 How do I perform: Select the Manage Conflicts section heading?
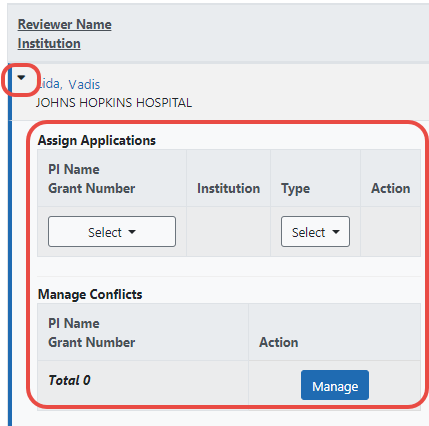[90, 294]
